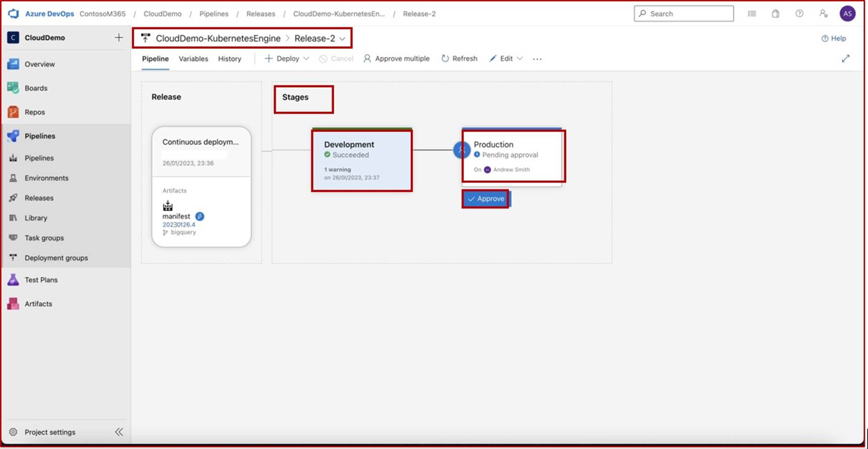Expand the more options ellipsis menu

[537, 59]
